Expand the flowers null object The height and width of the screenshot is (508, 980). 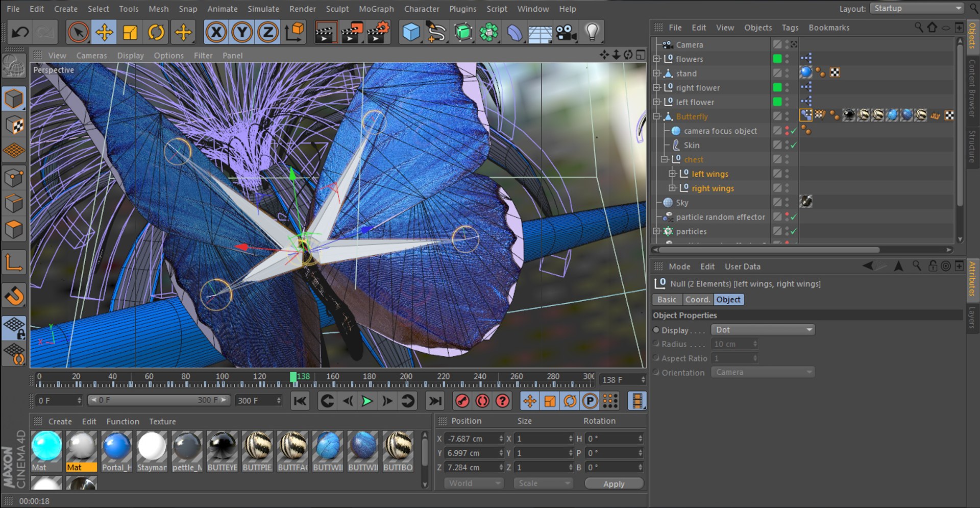coord(657,59)
